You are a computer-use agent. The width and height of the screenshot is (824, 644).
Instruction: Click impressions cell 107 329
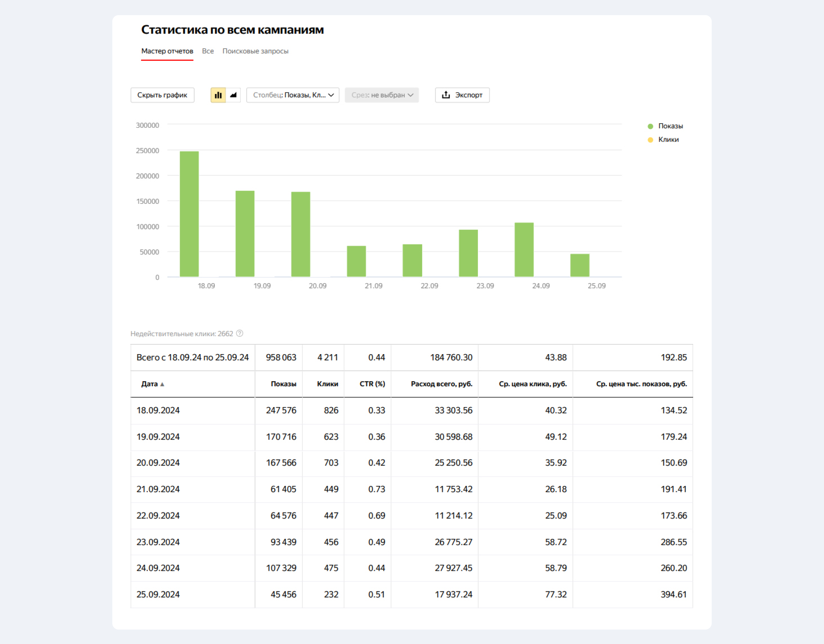pos(281,568)
